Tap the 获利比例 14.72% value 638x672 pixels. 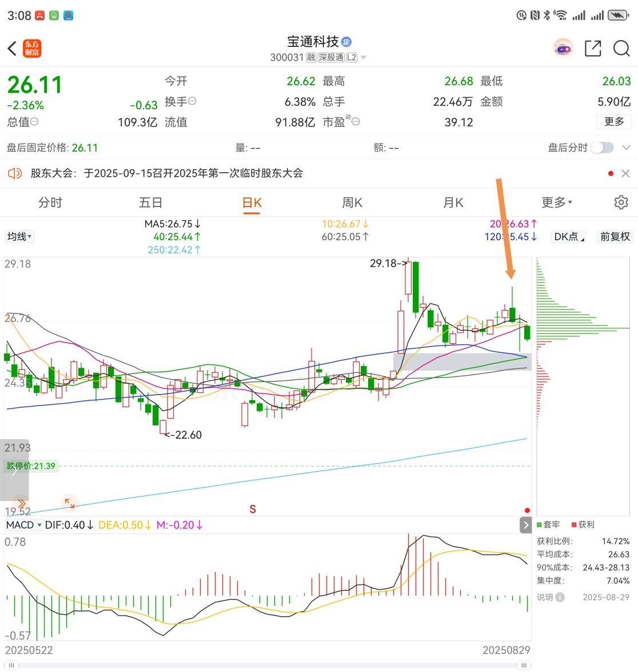pyautogui.click(x=616, y=541)
